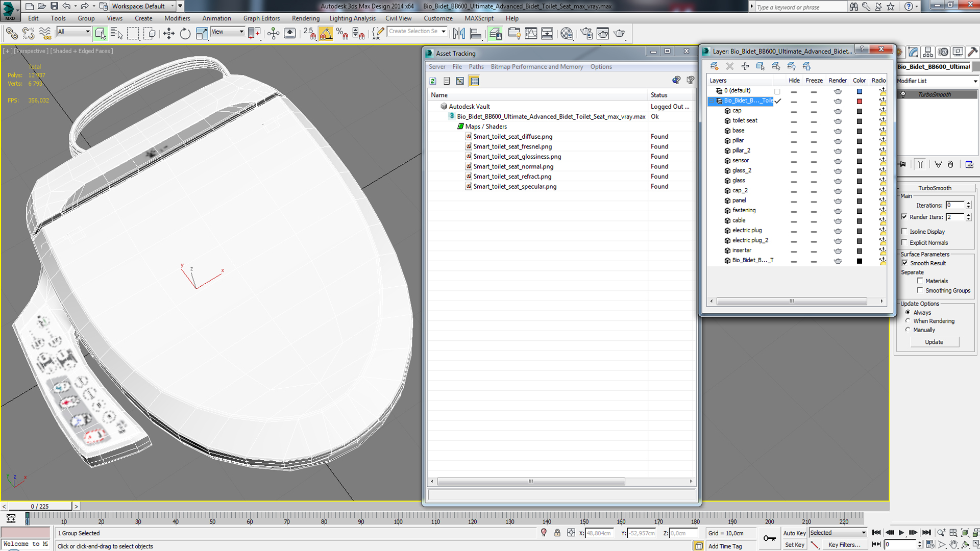Viewport: 980px width, 551px height.
Task: Open the View reference coordinate dropdown
Action: pos(228,32)
